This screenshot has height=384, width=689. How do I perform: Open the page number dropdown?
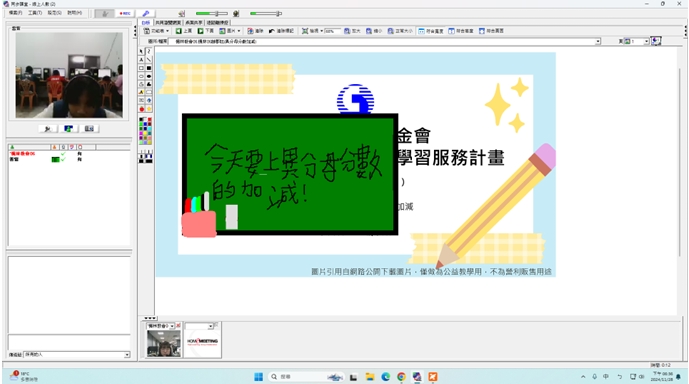pyautogui.click(x=646, y=41)
